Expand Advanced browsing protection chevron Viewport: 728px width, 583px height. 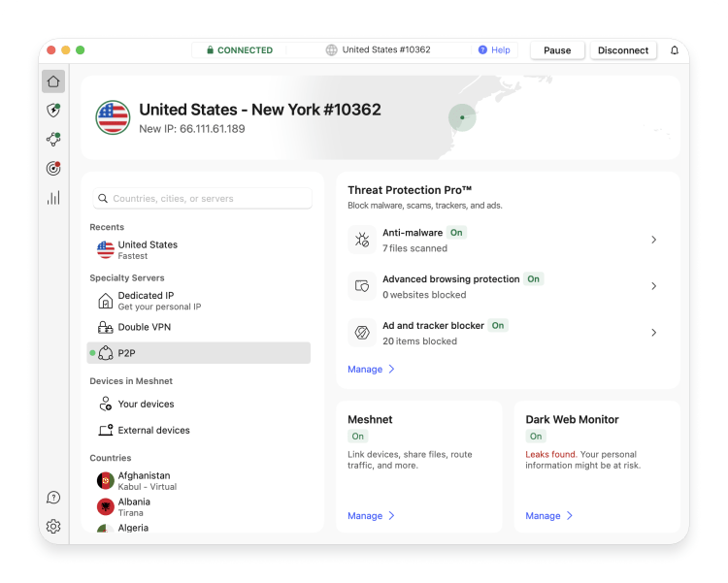653,286
